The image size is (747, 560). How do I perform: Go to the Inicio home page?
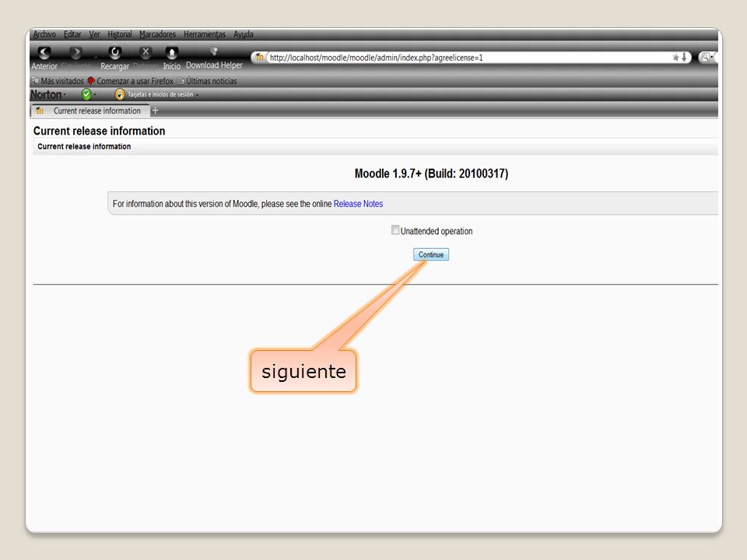coord(171,58)
